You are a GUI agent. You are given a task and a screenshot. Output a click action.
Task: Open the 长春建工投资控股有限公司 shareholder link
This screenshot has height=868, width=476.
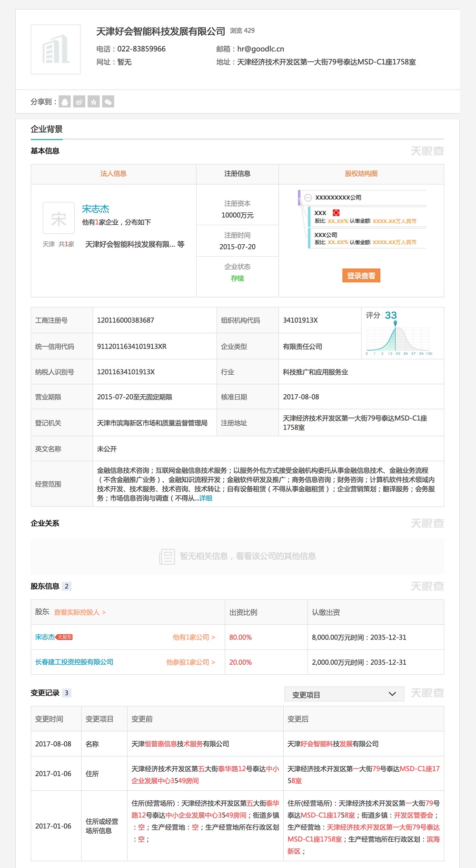[74, 662]
